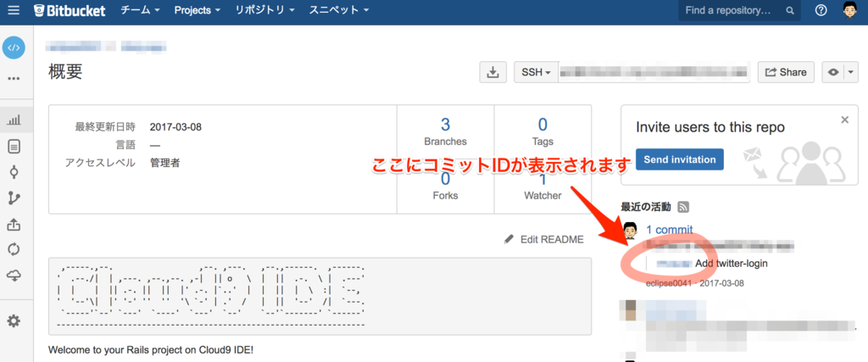Open the recent activity RSS feed icon
This screenshot has width=868, height=362.
683,207
